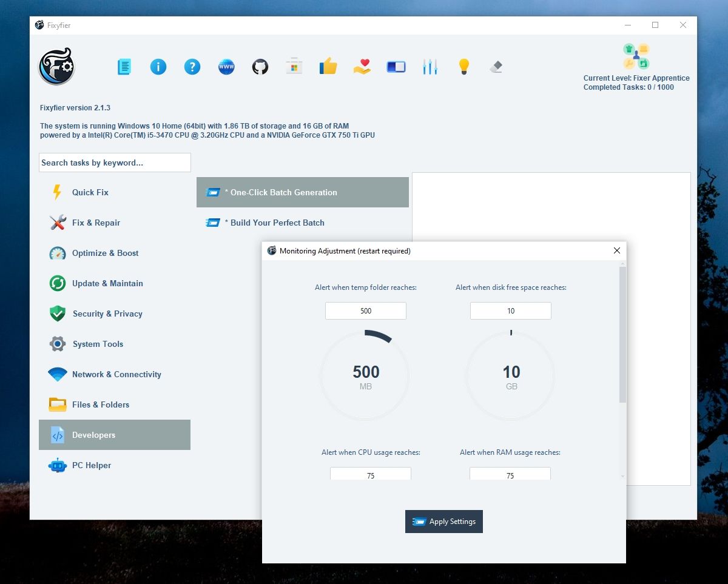Select Build Your Perfect Batch task
This screenshot has height=584, width=728.
(303, 223)
